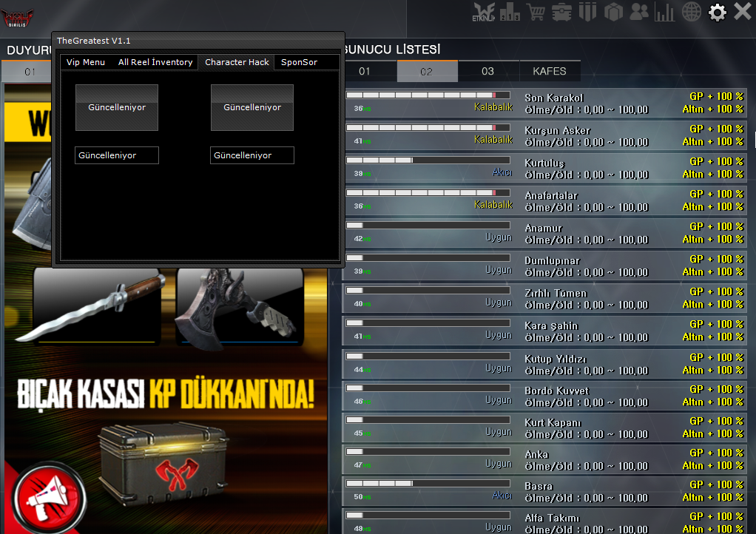
Task: Click the lower-right Güncelleniyor field
Action: (252, 155)
